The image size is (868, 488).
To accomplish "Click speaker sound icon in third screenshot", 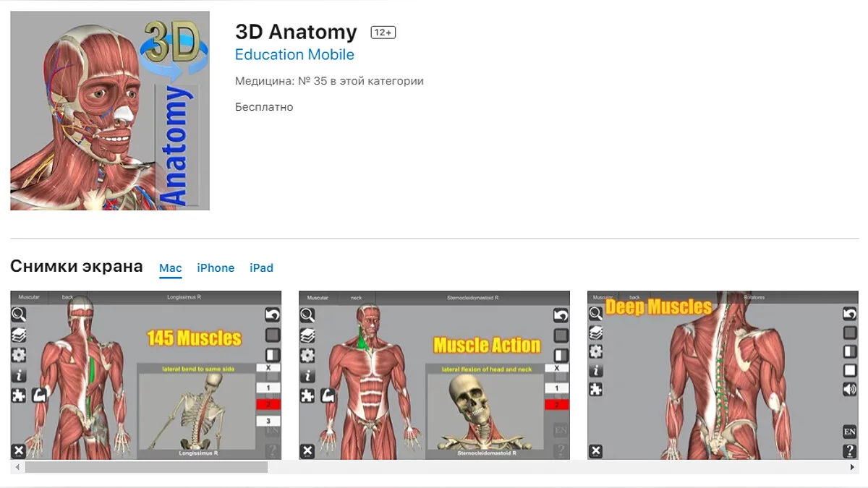I will coord(850,390).
